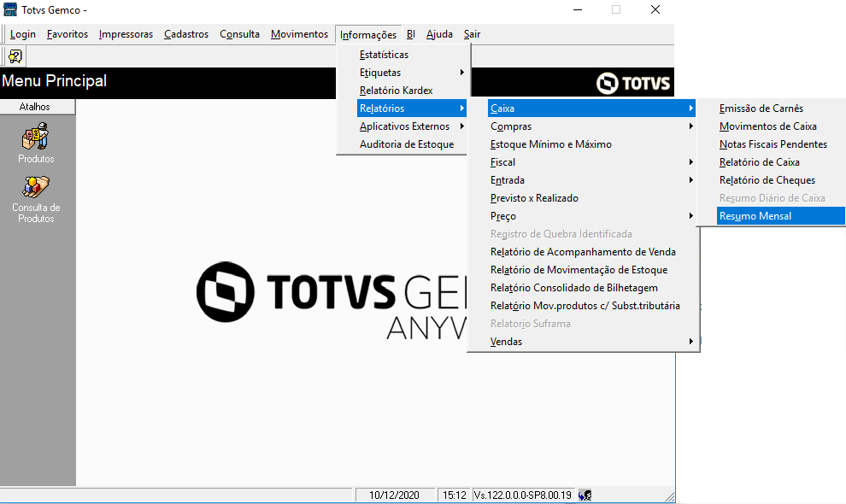Click the Informações menu

pyautogui.click(x=368, y=34)
